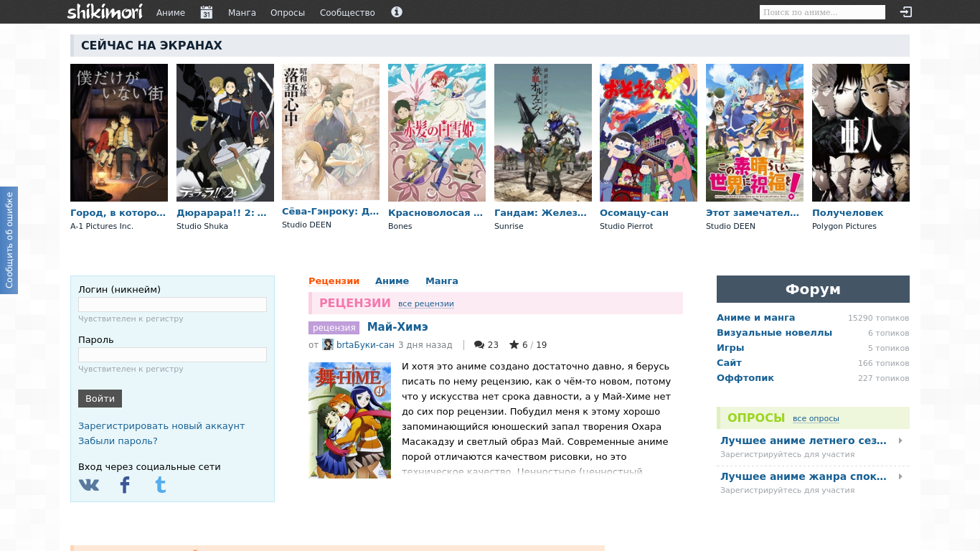Screen dimensions: 980x551
Task: Click brtaБуки-сан user avatar
Action: click(328, 345)
